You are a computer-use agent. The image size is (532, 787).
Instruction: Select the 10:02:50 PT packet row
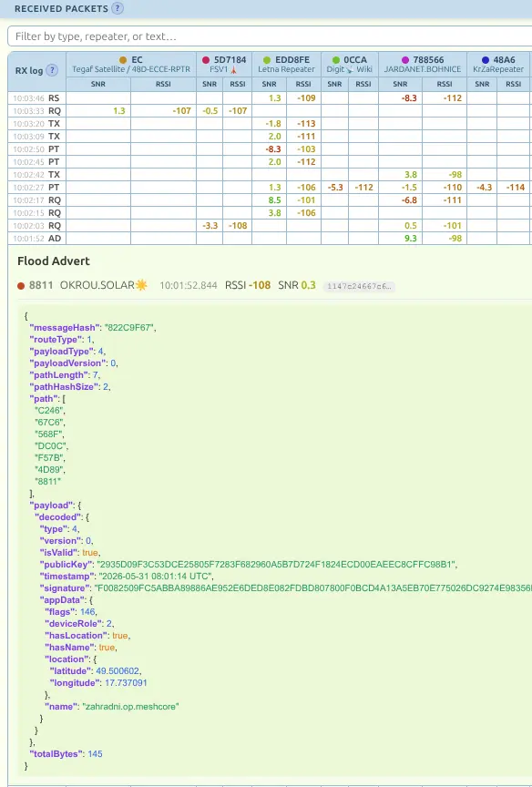[270, 149]
